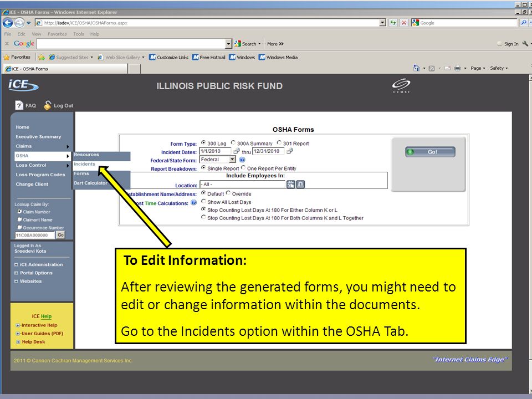The width and height of the screenshot is (532, 399).
Task: Click the Add to Favorites Bar icon
Action: click(42, 57)
